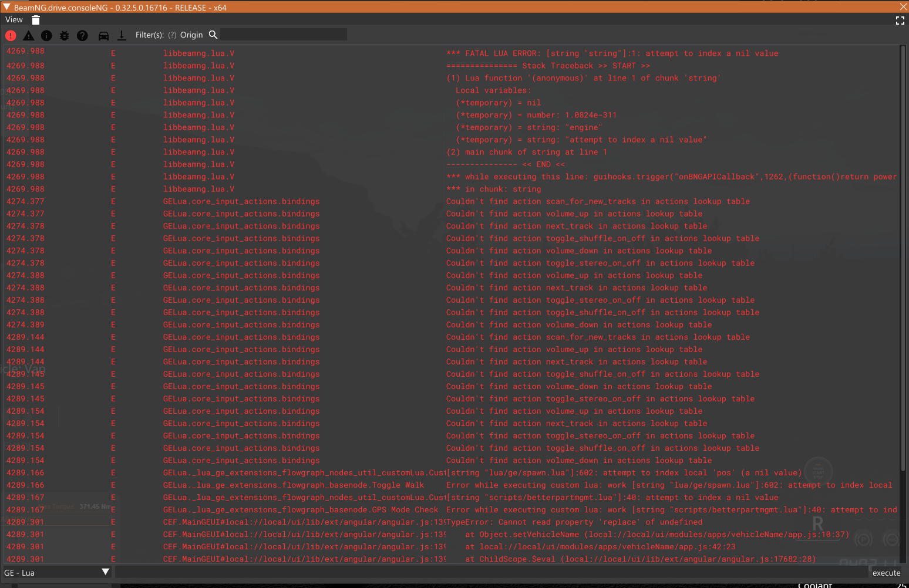The width and height of the screenshot is (909, 588).
Task: Focus the filter search text field
Action: coord(284,35)
